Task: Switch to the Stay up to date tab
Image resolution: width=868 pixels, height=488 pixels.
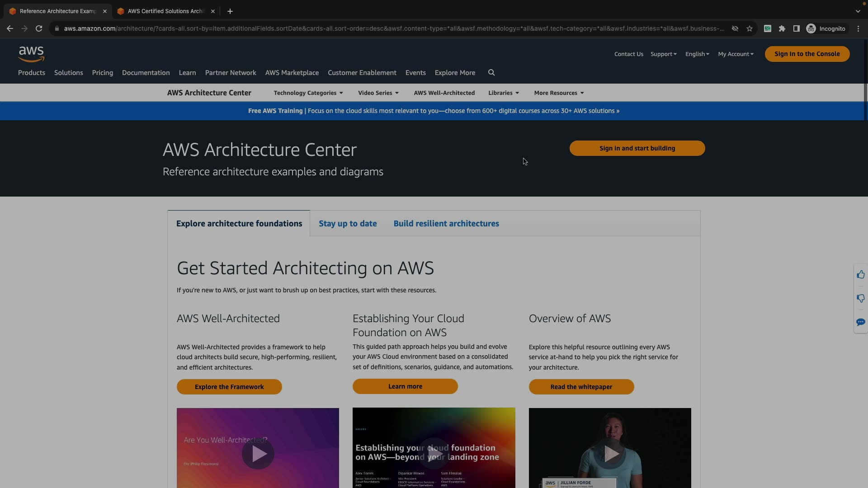Action: tap(348, 224)
